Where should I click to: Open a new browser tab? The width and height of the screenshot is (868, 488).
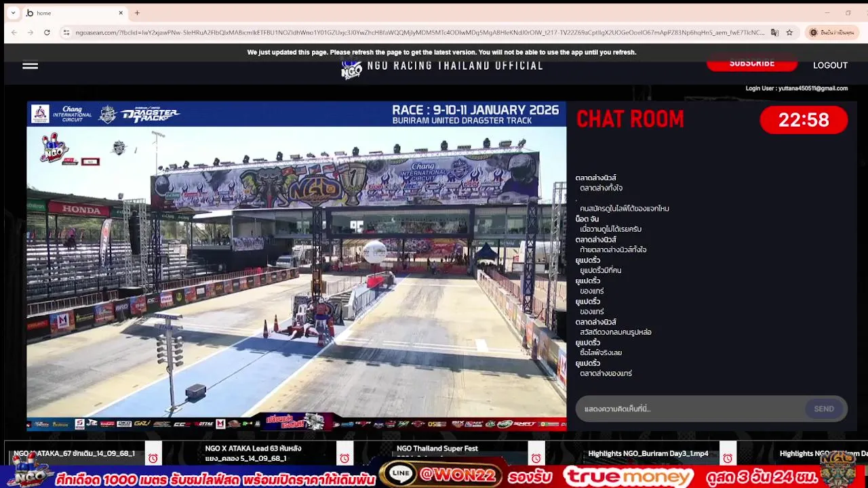[x=137, y=13]
